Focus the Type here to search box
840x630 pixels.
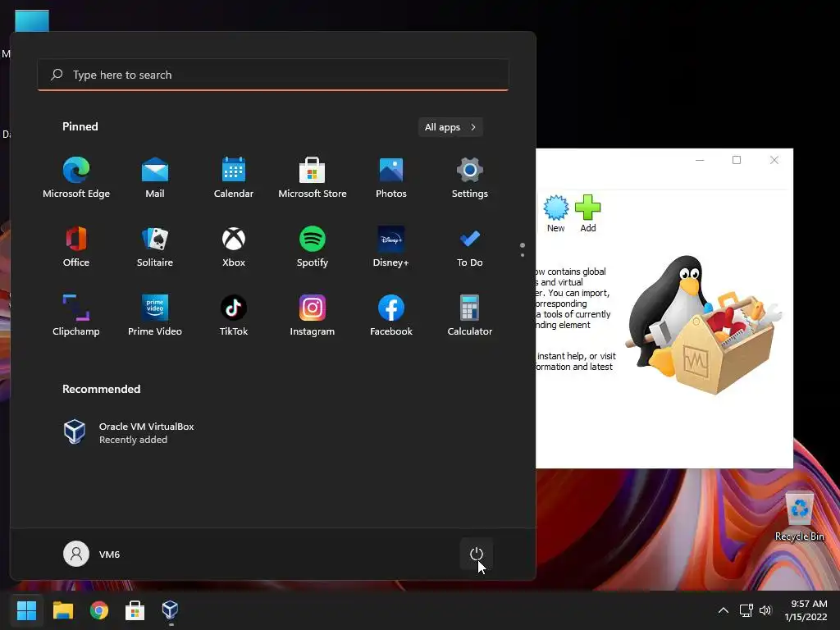pyautogui.click(x=273, y=75)
